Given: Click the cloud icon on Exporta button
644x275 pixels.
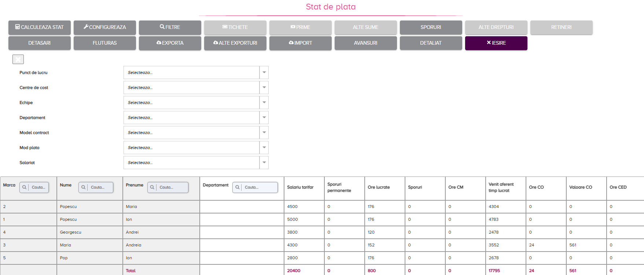Looking at the screenshot, I should 159,42.
